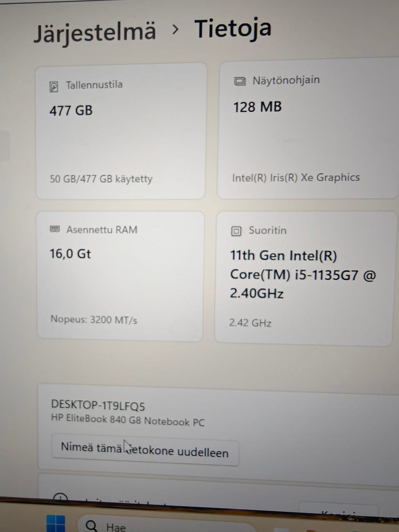Click the magnifier icon in taskbar search
This screenshot has width=399, height=532.
[91, 526]
